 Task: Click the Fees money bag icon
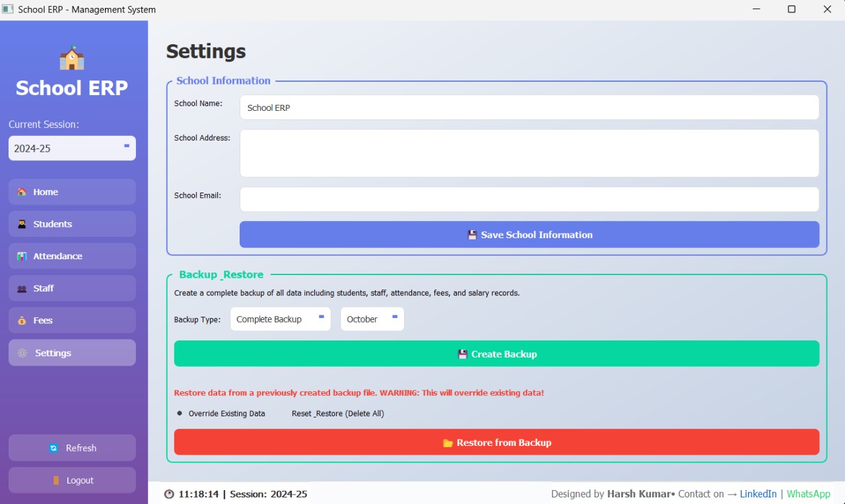pyautogui.click(x=22, y=321)
